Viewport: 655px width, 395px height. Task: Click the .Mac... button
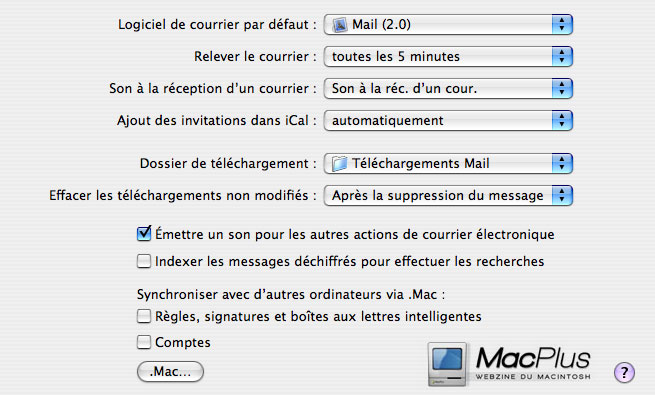point(170,372)
